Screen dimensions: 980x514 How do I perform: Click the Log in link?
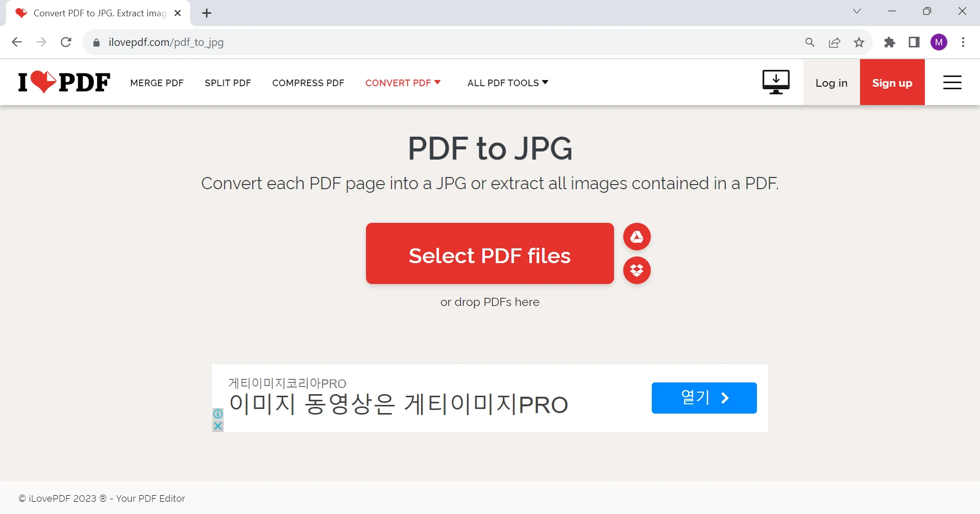(831, 82)
